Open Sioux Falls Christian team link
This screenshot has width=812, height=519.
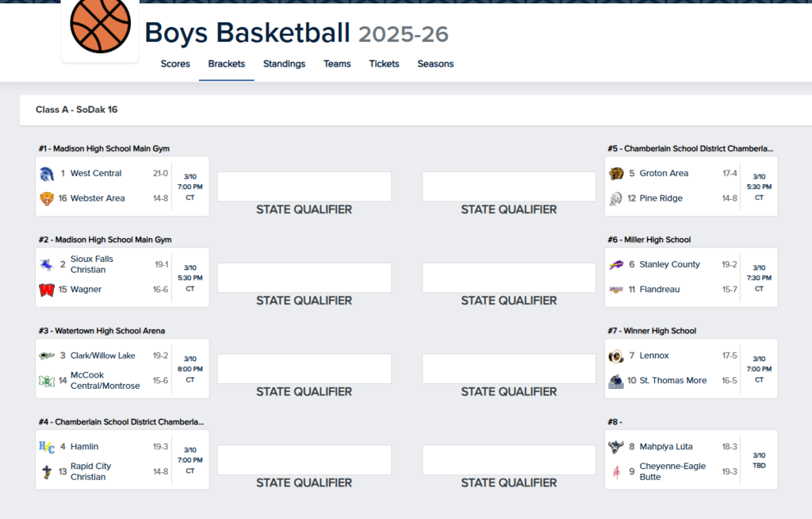[x=92, y=264]
